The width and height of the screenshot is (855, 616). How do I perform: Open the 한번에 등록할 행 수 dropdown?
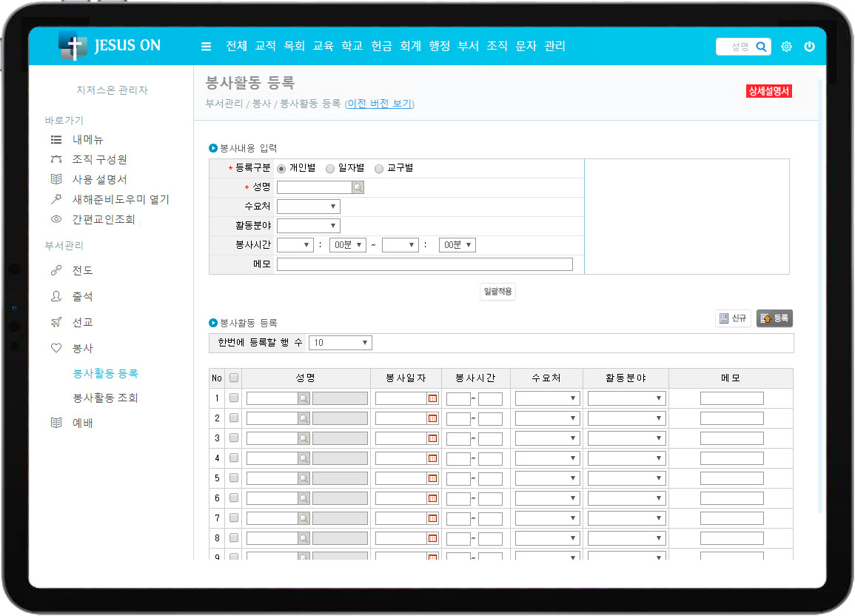pyautogui.click(x=340, y=343)
